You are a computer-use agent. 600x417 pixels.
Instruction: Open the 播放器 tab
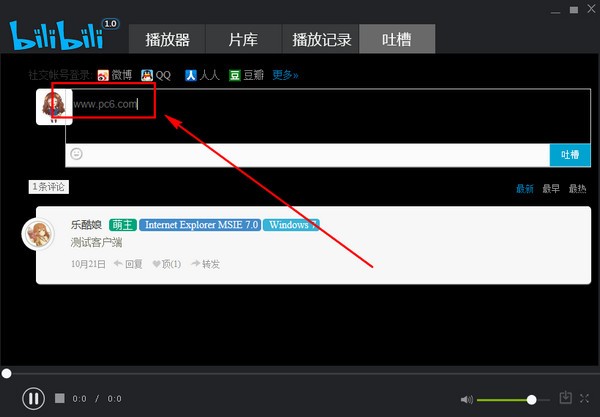tap(167, 39)
